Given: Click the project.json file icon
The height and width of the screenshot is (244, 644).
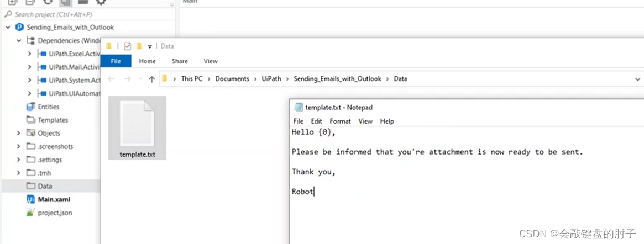Looking at the screenshot, I should pos(30,213).
